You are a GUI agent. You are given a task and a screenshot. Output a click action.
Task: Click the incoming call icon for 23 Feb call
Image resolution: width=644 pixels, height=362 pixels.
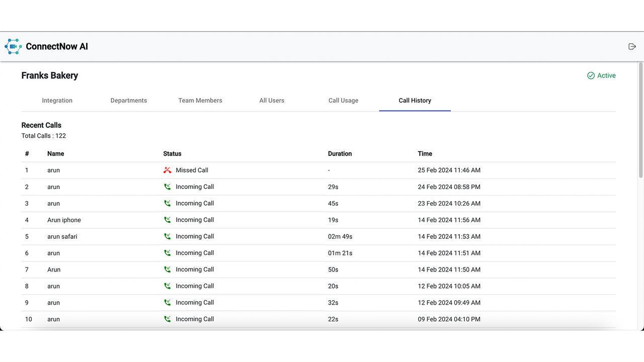tap(168, 204)
